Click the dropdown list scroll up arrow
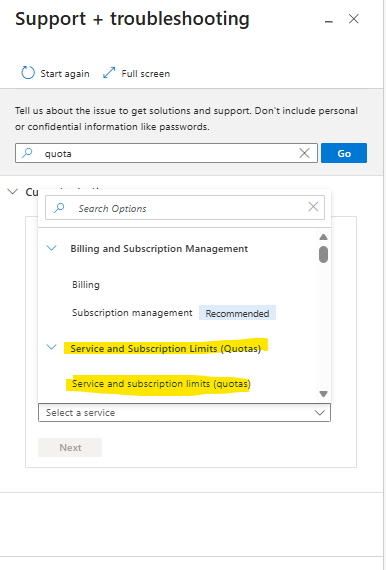This screenshot has height=570, width=386. [323, 237]
